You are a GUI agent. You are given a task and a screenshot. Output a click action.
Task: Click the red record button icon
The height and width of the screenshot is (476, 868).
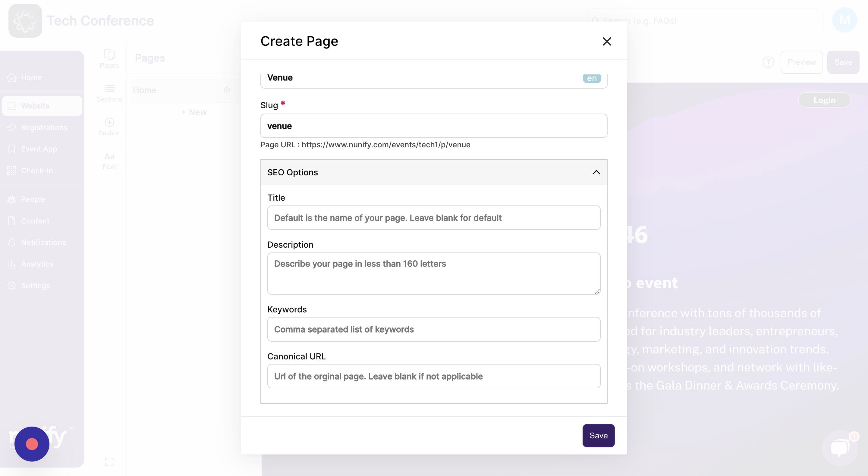coord(32,444)
